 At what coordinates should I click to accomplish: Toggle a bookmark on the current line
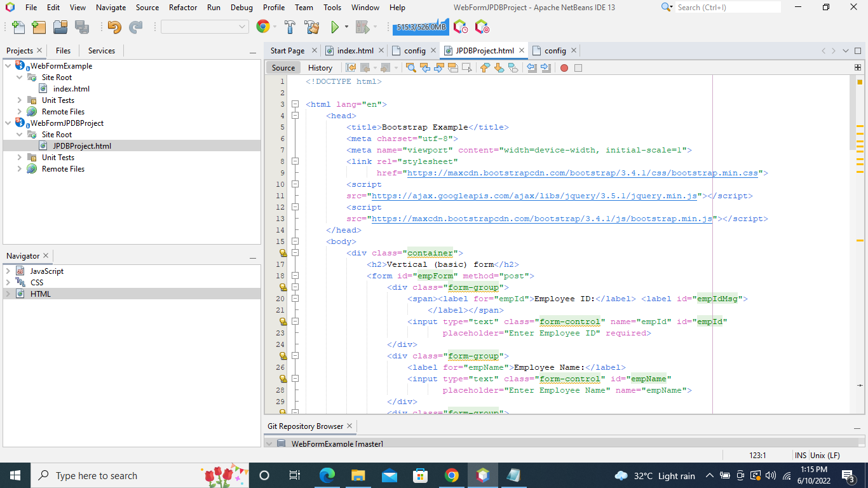[515, 67]
